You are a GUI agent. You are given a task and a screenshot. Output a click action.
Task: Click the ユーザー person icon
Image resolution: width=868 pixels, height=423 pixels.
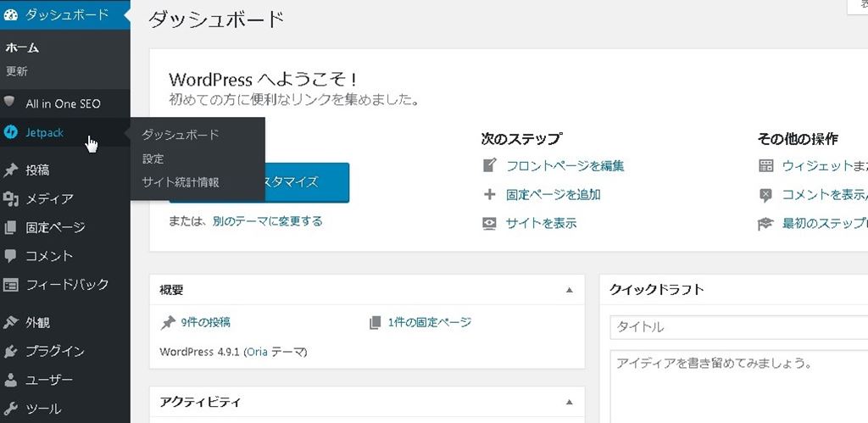11,380
